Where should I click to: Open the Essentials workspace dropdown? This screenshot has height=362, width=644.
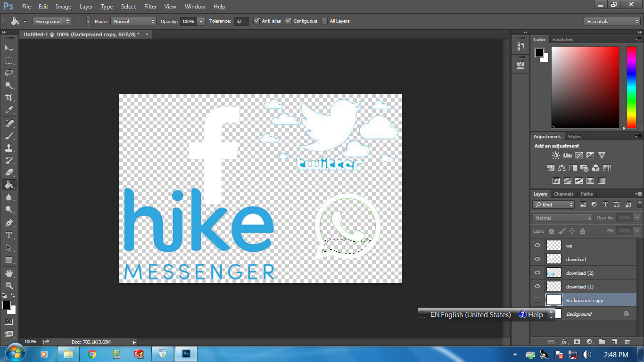pyautogui.click(x=612, y=21)
